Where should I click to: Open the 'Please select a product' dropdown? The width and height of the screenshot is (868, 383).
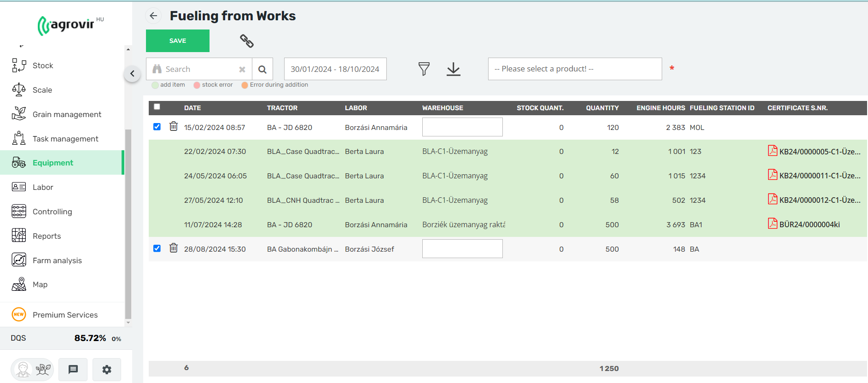point(575,69)
